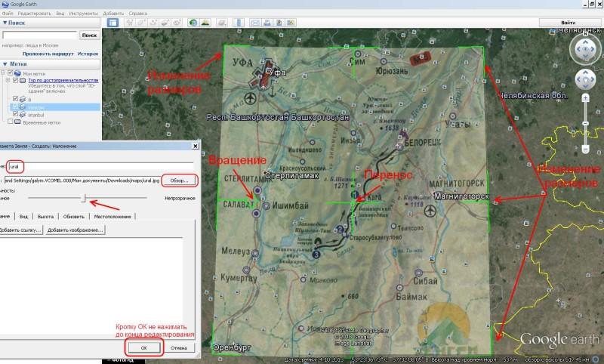The width and height of the screenshot is (604, 364).
Task: Open the Добавить menu
Action: tap(113, 14)
